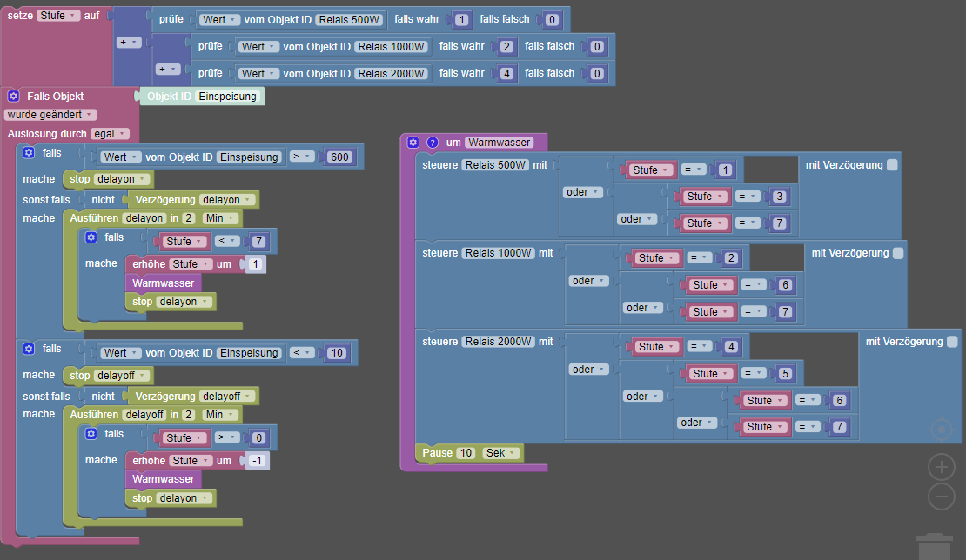Edit delay minutes 2 in Ausführen delayoff
The image size is (966, 560).
189,415
